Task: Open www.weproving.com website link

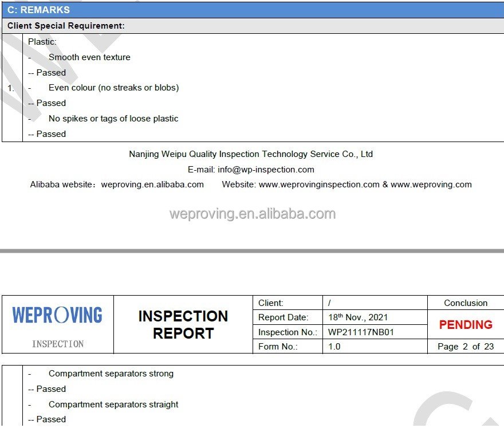Action: [x=431, y=184]
